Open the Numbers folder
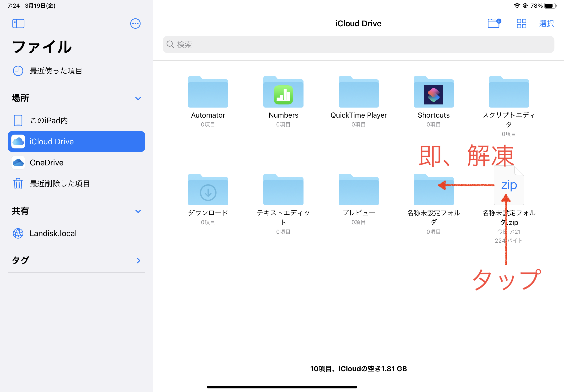564x392 pixels. point(283,93)
